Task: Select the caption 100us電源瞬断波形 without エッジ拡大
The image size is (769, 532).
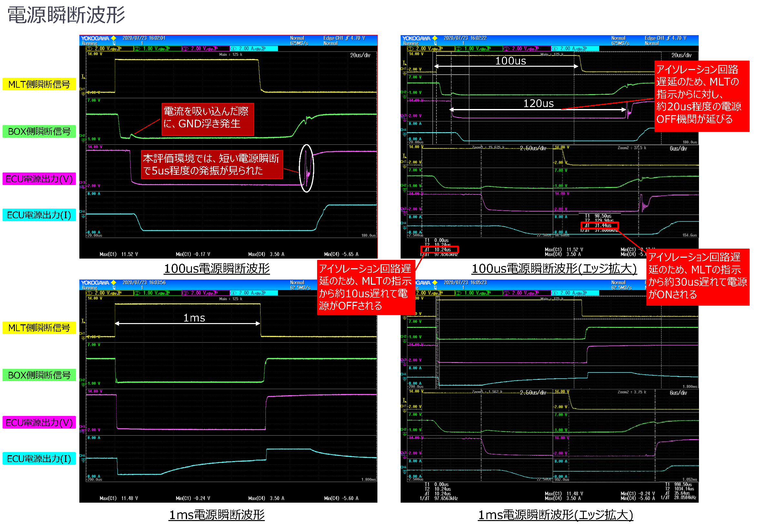Action: 217,268
